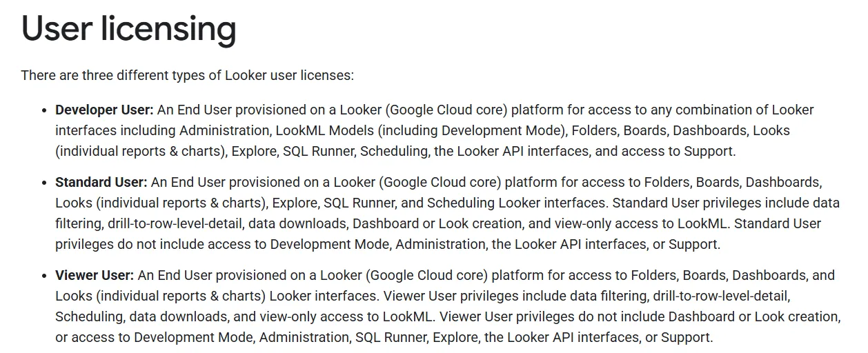Click the bold "Developer User:" term
Viewport: 868px width, 353px height.
pos(104,110)
